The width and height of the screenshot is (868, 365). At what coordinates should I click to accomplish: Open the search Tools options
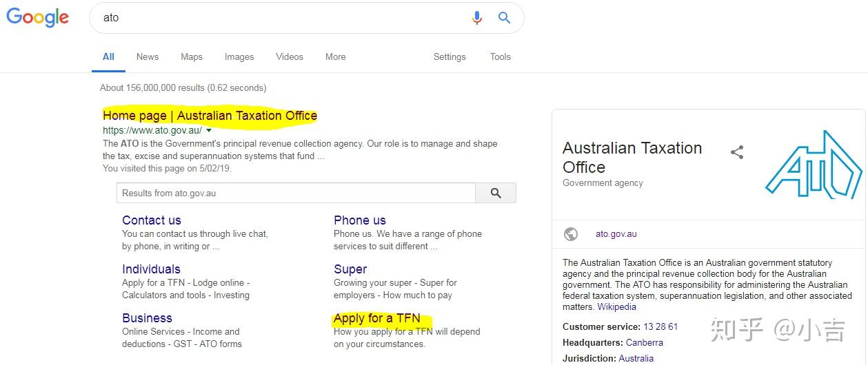[x=501, y=57]
